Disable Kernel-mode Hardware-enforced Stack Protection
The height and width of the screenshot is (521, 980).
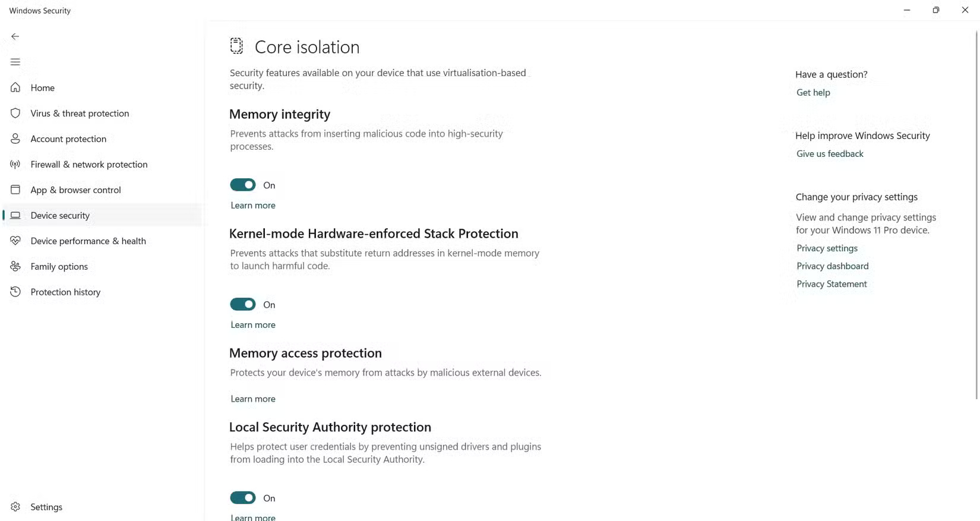pyautogui.click(x=242, y=304)
